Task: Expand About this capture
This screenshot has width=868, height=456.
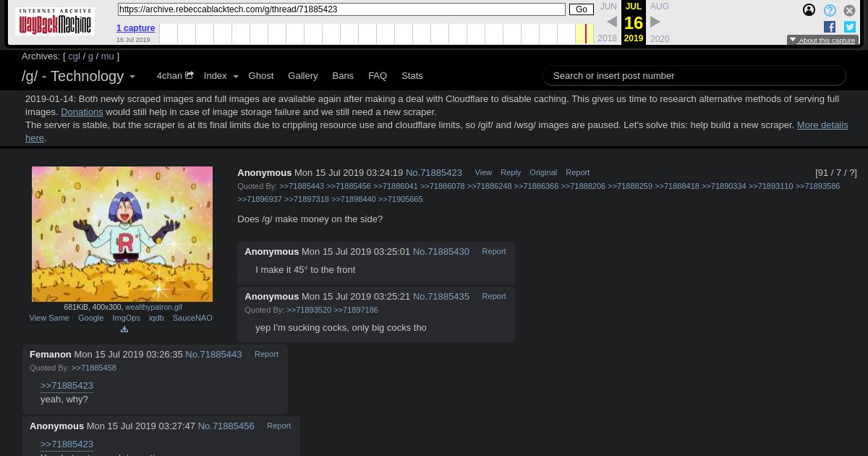Action: (822, 41)
